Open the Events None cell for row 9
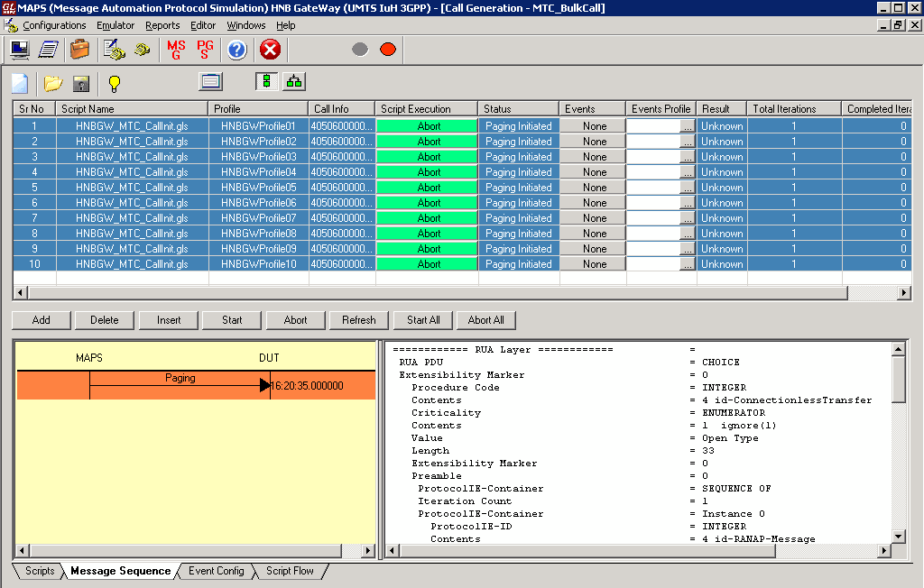Screen dimensions: 924x588 593,249
